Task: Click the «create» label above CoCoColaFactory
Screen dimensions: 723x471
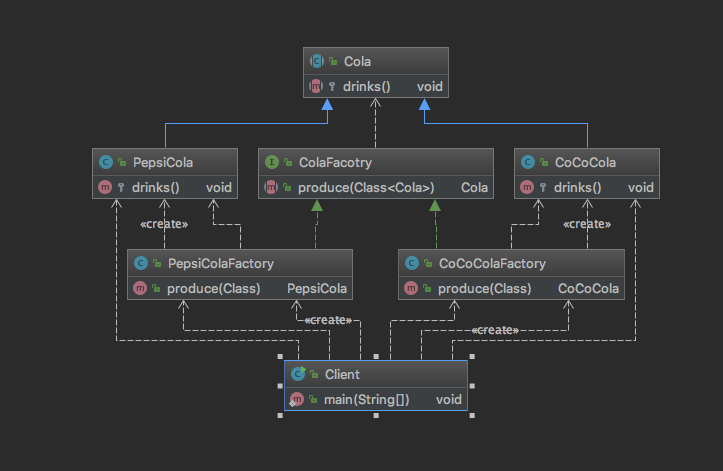Action: coord(587,224)
